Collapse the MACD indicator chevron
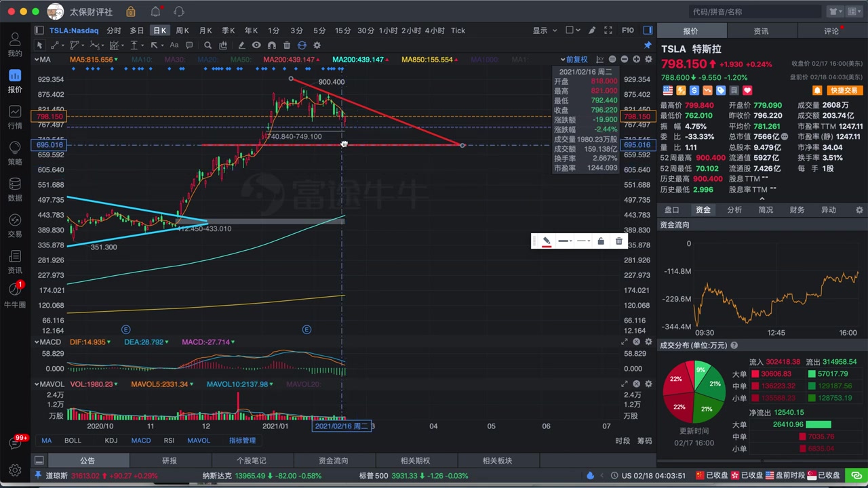 pos(37,342)
